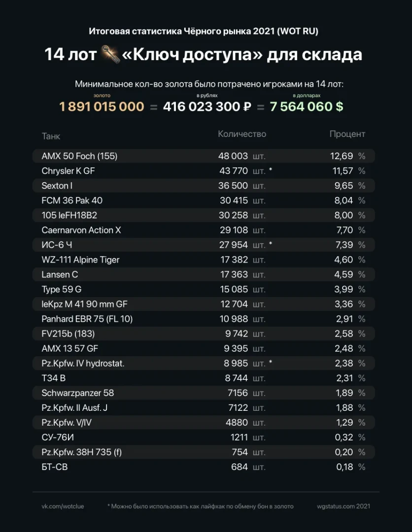
Task: Click the asterisk next to Chrysler K GF quantity
Action: [x=271, y=171]
